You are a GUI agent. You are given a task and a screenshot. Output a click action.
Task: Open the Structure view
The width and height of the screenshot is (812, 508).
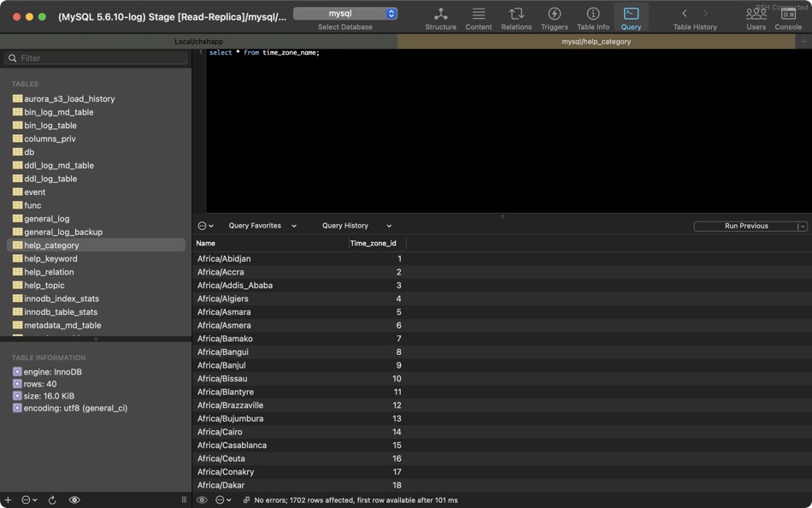point(440,19)
